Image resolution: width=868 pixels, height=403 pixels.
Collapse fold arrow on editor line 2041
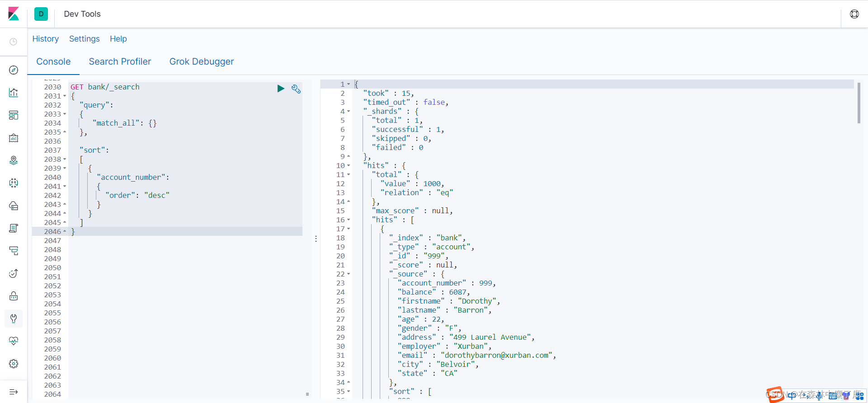65,186
